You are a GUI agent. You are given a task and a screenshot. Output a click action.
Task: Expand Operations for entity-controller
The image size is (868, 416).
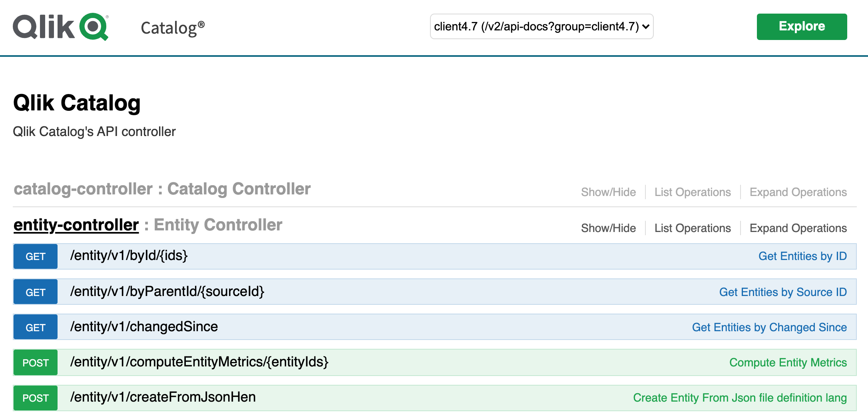point(798,228)
